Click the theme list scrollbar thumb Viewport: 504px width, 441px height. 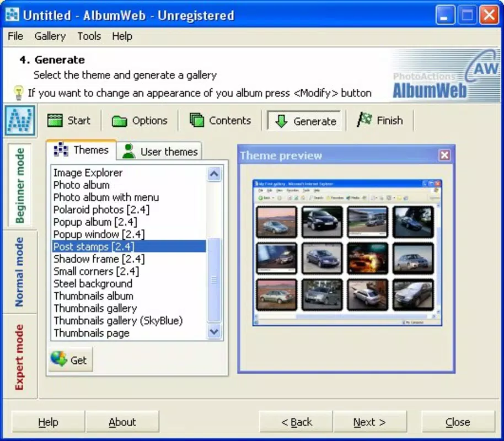(214, 279)
